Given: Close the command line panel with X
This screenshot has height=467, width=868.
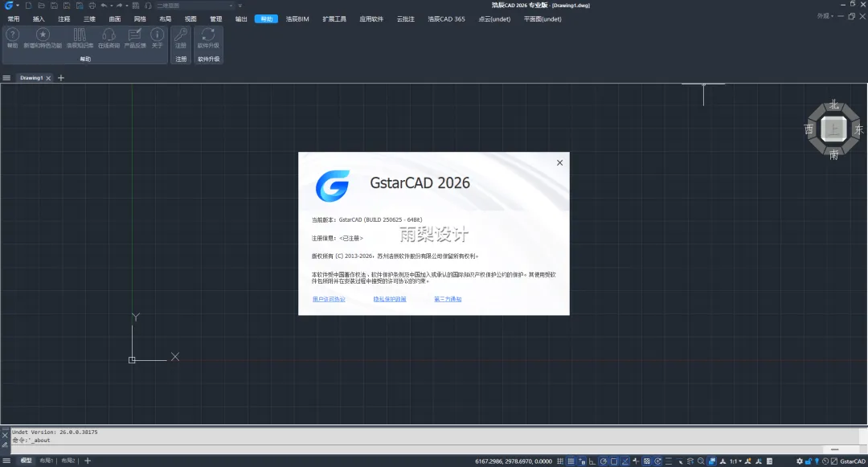Looking at the screenshot, I should pyautogui.click(x=5, y=435).
